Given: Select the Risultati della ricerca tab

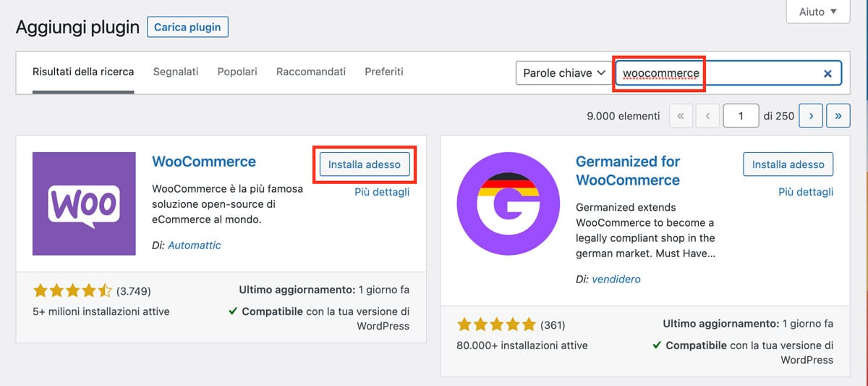Looking at the screenshot, I should pos(83,72).
